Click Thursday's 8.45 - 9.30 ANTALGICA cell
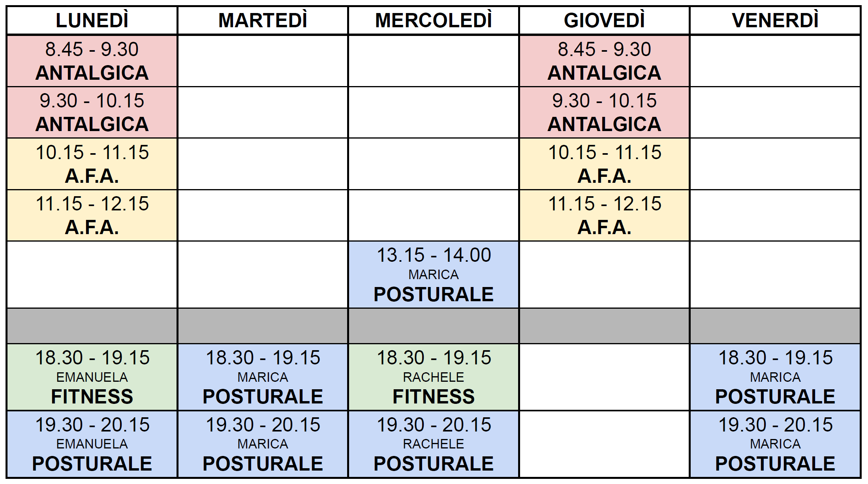 pyautogui.click(x=604, y=61)
